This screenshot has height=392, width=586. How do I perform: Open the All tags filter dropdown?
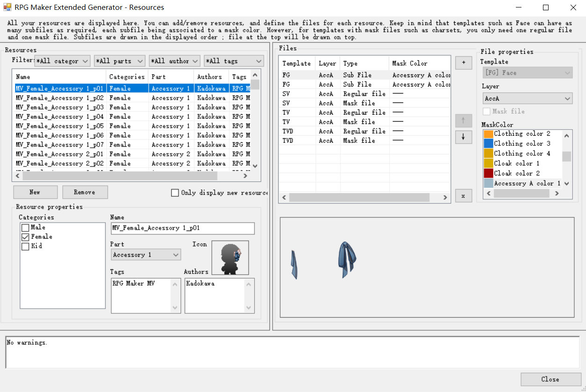[234, 61]
